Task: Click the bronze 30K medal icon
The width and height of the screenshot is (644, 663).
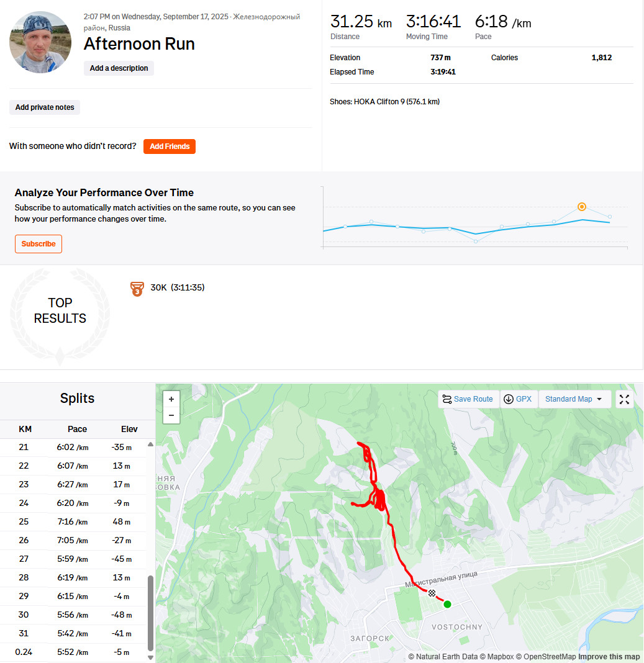Action: coord(137,289)
